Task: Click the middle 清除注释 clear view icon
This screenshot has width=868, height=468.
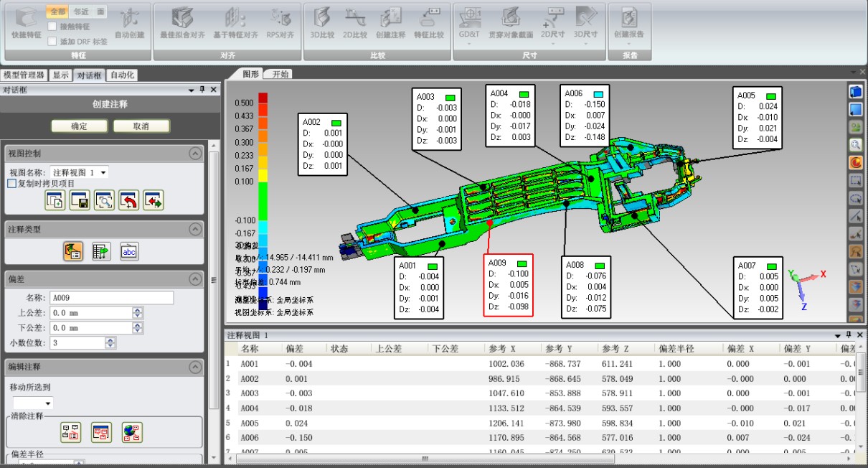Action: point(101,432)
